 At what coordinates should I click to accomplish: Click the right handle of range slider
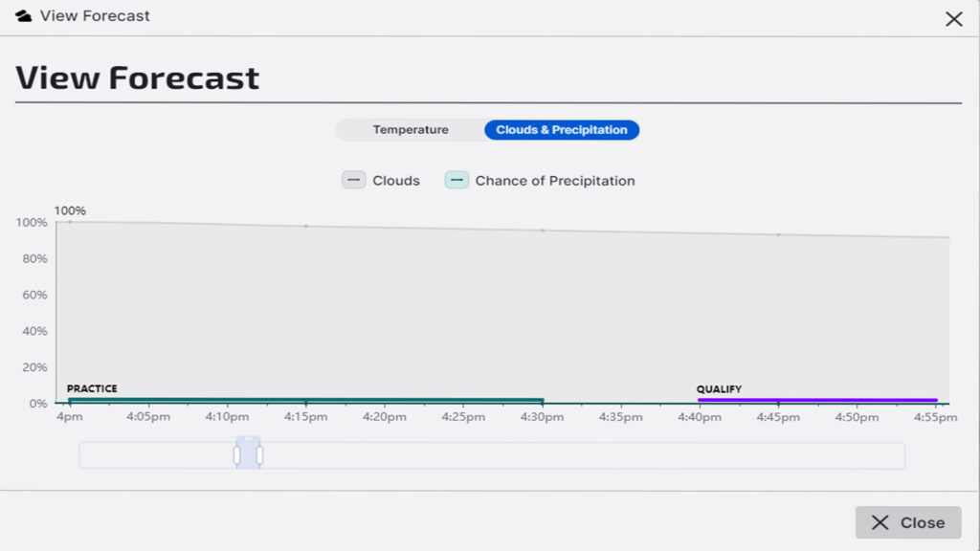coord(259,455)
